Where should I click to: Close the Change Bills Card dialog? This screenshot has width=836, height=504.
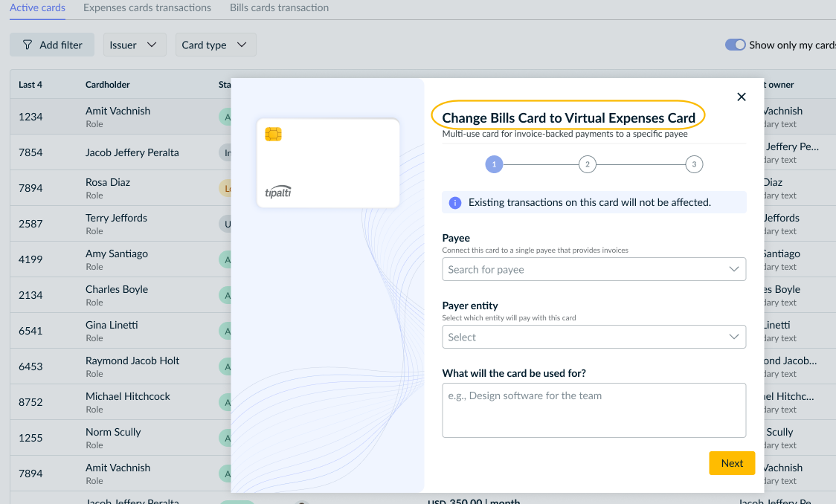[x=741, y=97]
